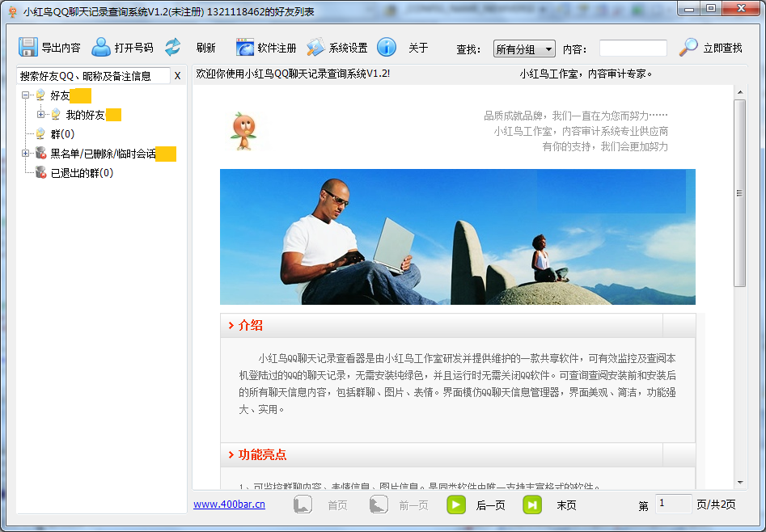Click the red bird mascot logo
Image resolution: width=766 pixels, height=532 pixels.
tap(243, 131)
